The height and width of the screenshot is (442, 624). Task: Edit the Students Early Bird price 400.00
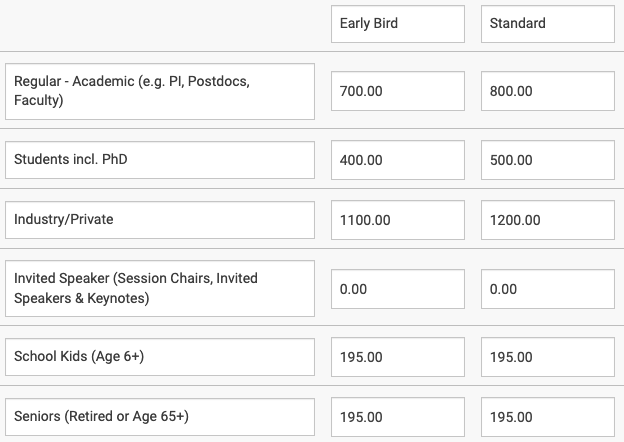(398, 160)
